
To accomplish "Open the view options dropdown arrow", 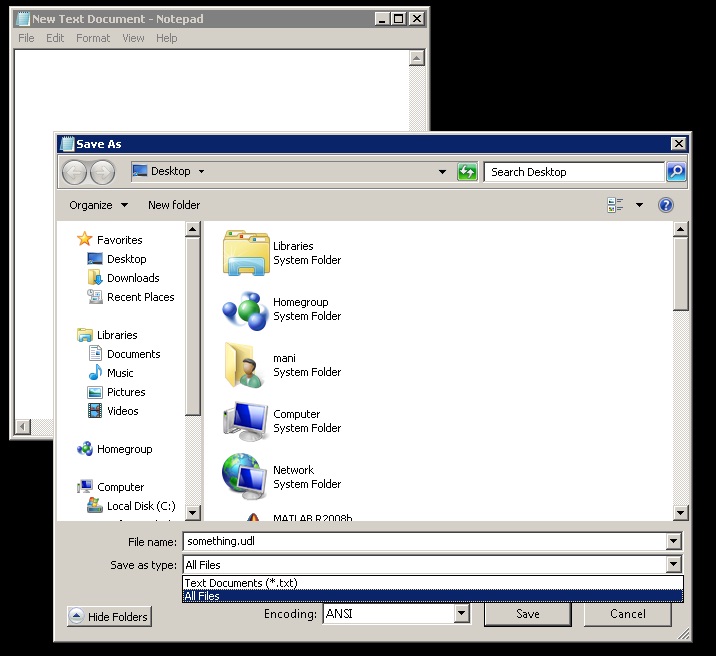I will 639,205.
